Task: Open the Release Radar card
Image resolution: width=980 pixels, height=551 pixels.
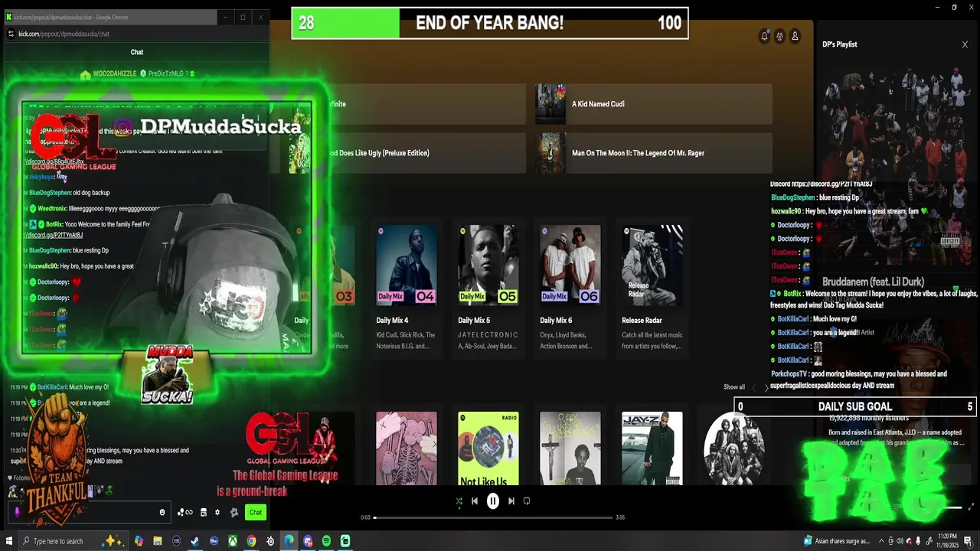Action: (652, 288)
